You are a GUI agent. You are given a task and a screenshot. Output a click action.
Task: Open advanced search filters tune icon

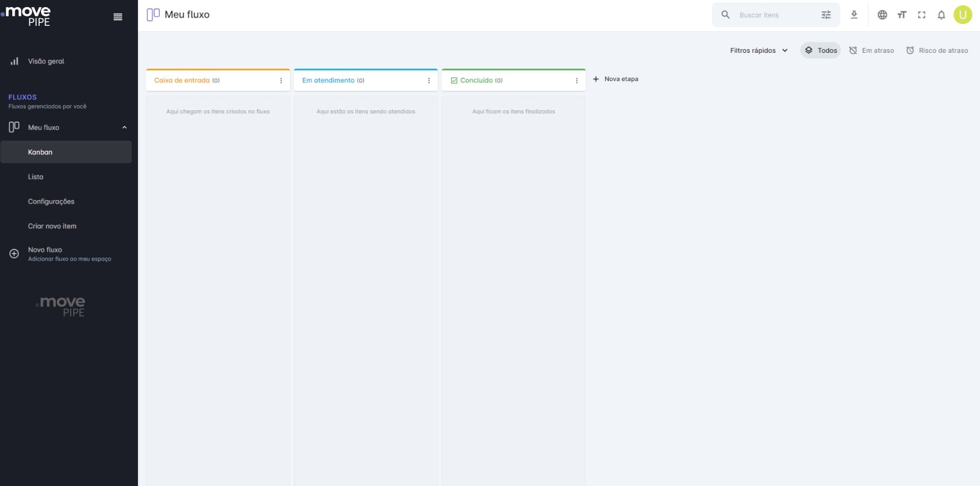point(826,15)
